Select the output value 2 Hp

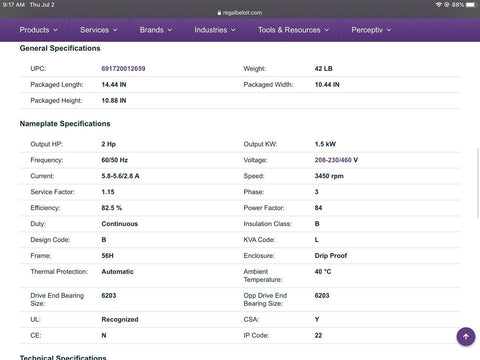click(109, 144)
